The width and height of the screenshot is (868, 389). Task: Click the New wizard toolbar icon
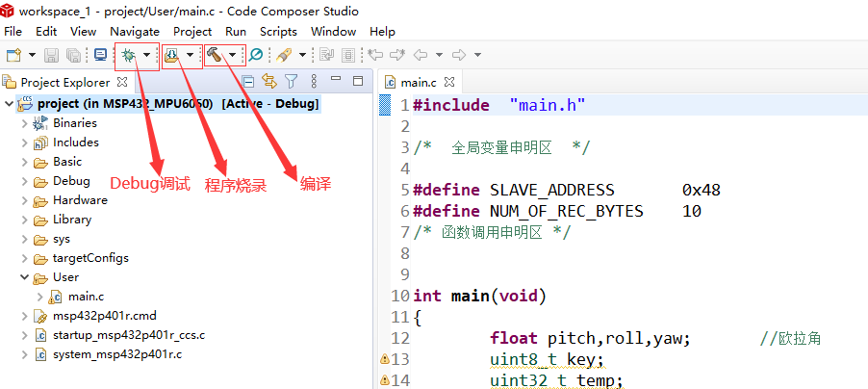click(x=13, y=55)
